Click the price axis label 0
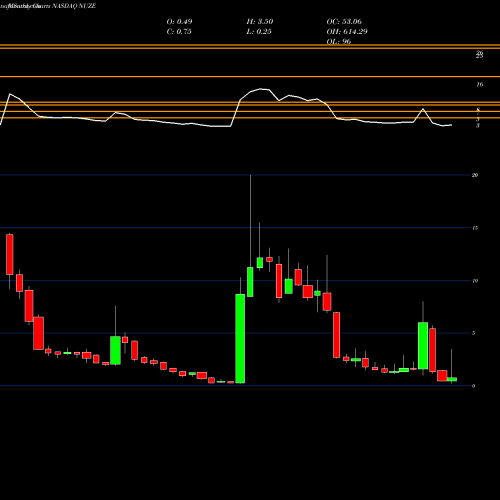This screenshot has height=500, width=500. 473,386
